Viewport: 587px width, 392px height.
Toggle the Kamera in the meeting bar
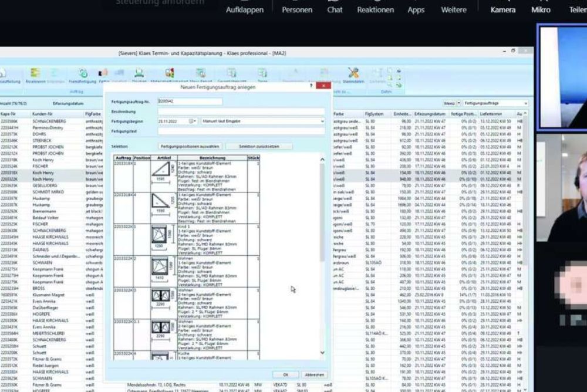pos(503,9)
